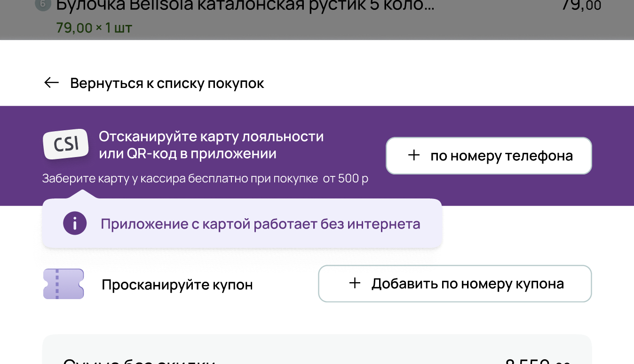Click the CSI loyalty card icon
The image size is (634, 364).
click(x=65, y=144)
